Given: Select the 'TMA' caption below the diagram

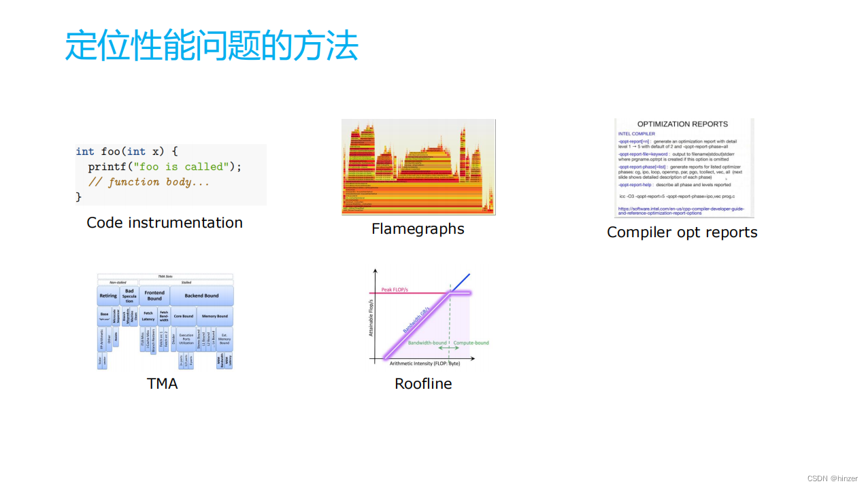Looking at the screenshot, I should 163,383.
